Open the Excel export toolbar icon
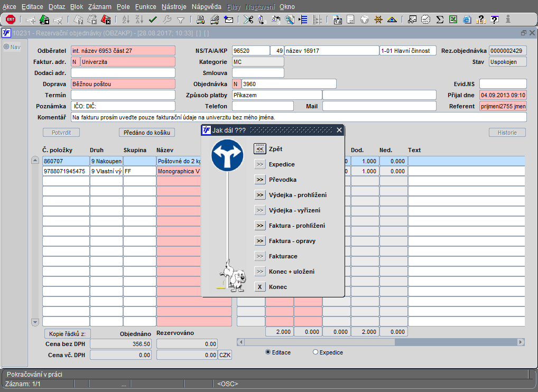The image size is (538, 392). tap(453, 20)
